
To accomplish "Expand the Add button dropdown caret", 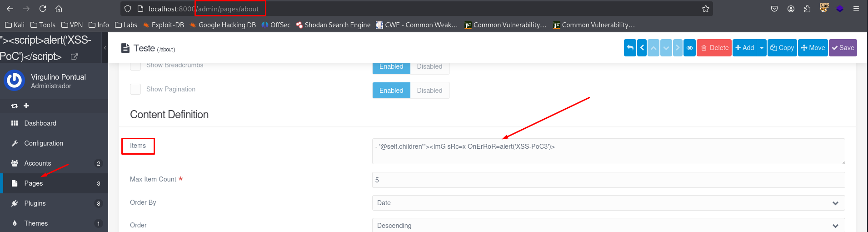I will tap(762, 48).
